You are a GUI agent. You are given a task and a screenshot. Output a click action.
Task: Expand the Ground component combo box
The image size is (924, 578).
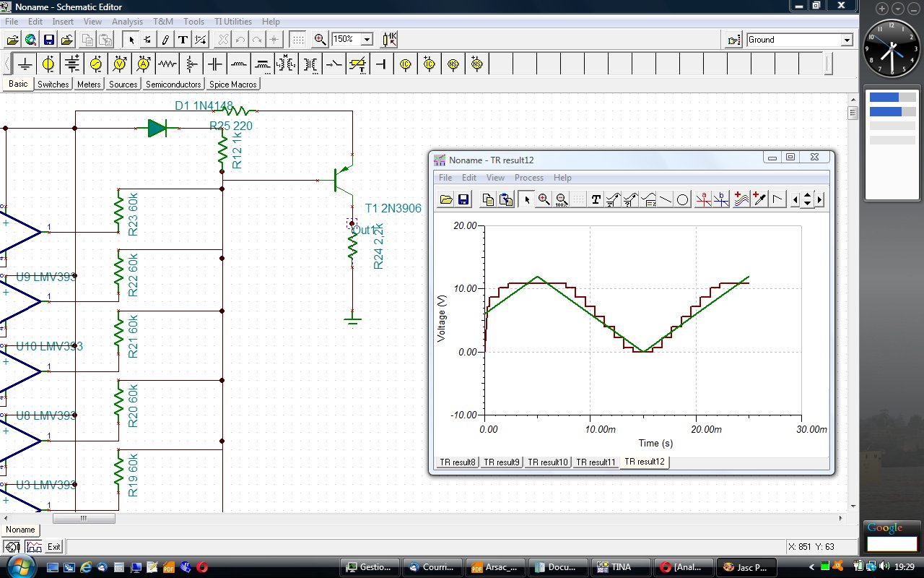pos(847,40)
